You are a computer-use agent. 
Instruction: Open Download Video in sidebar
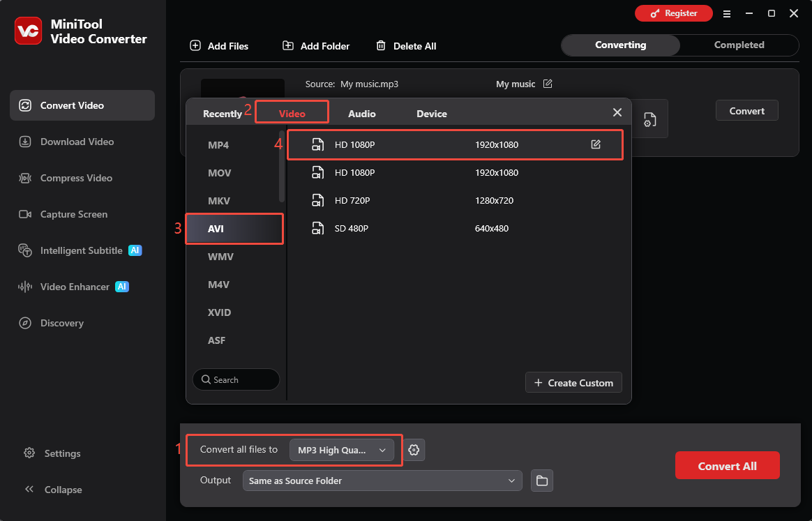(82, 142)
